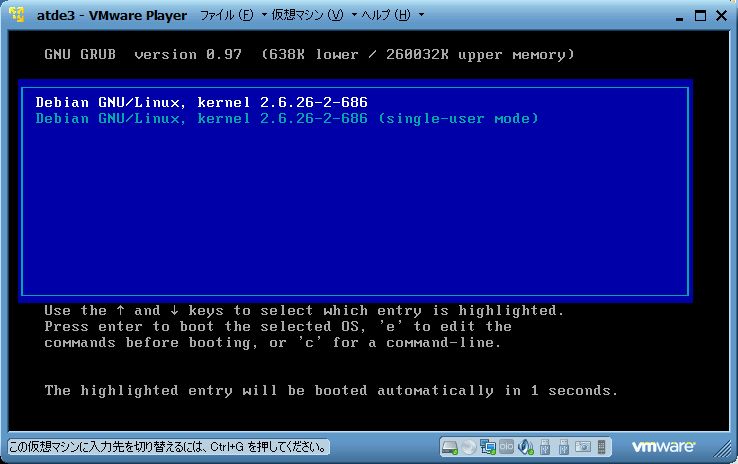This screenshot has height=464, width=738.
Task: Click the network adapter status icon
Action: tap(488, 447)
